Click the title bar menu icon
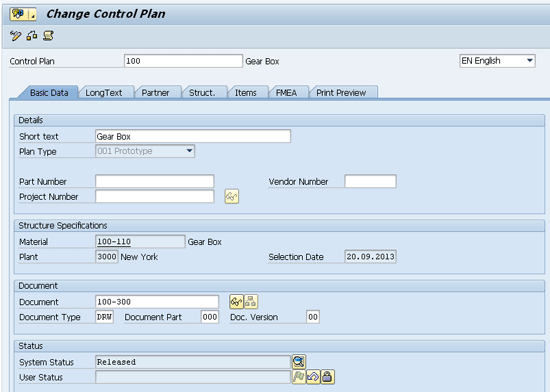The height and width of the screenshot is (392, 550). pyautogui.click(x=18, y=14)
